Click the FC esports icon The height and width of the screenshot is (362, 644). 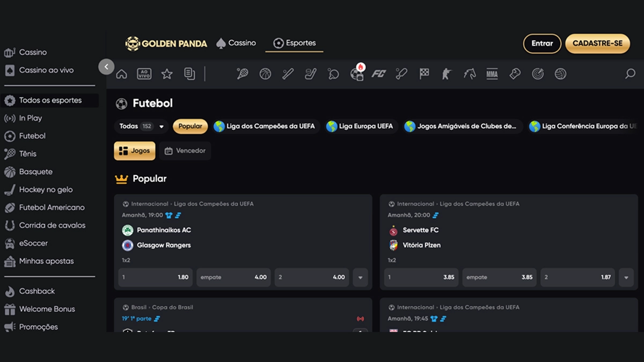379,74
